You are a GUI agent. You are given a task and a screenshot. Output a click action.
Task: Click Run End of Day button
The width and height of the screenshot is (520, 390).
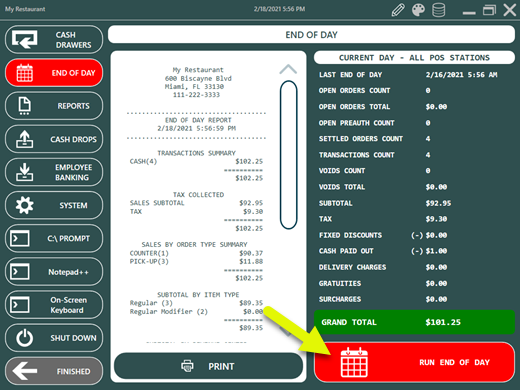(414, 362)
